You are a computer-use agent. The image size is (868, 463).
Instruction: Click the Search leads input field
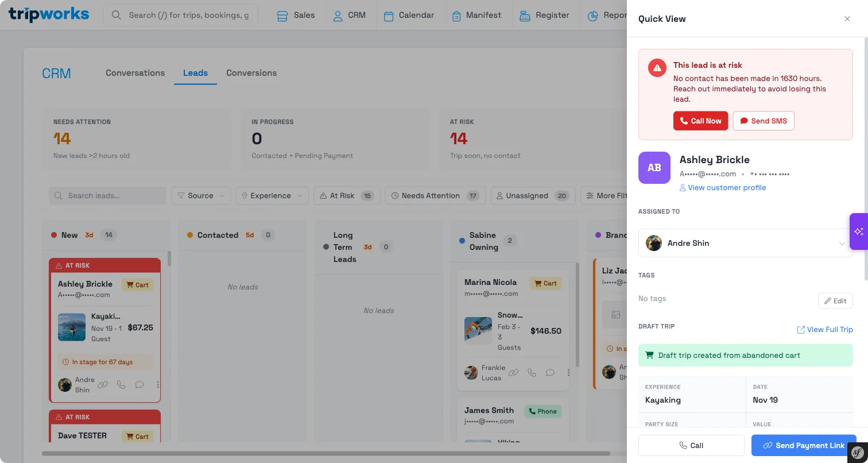pyautogui.click(x=107, y=196)
